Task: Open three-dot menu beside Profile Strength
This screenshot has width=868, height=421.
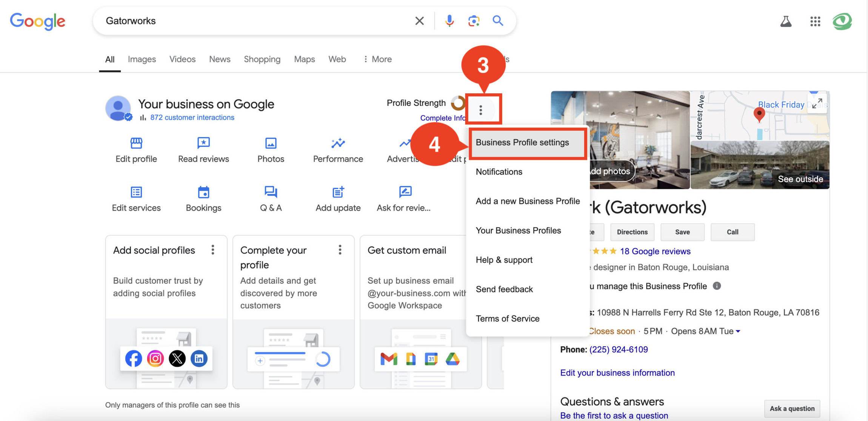Action: (480, 110)
